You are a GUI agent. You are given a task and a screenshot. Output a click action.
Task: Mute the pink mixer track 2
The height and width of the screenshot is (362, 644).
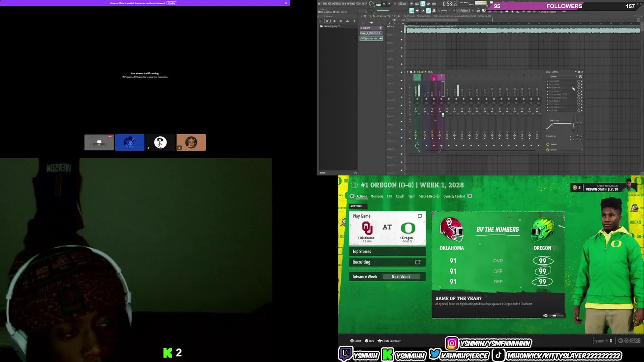point(434,99)
